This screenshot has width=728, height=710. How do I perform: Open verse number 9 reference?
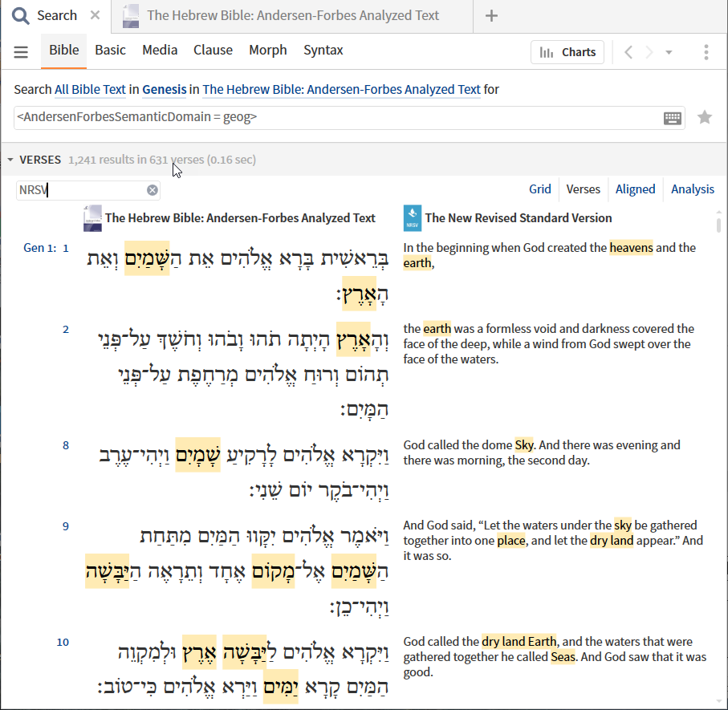coord(66,527)
